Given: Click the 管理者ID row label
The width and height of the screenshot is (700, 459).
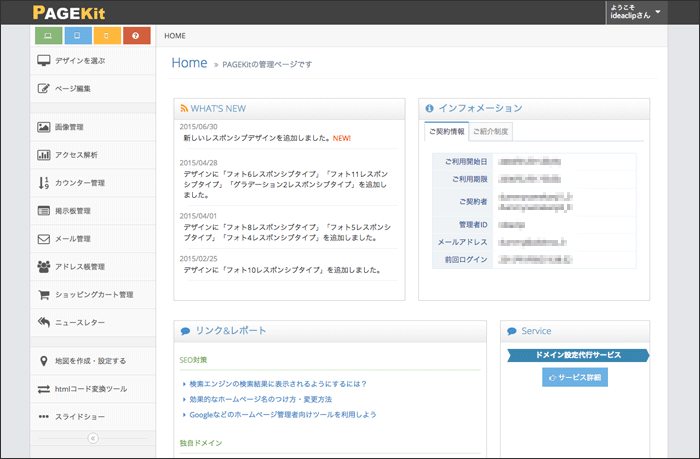Looking at the screenshot, I should [x=473, y=225].
